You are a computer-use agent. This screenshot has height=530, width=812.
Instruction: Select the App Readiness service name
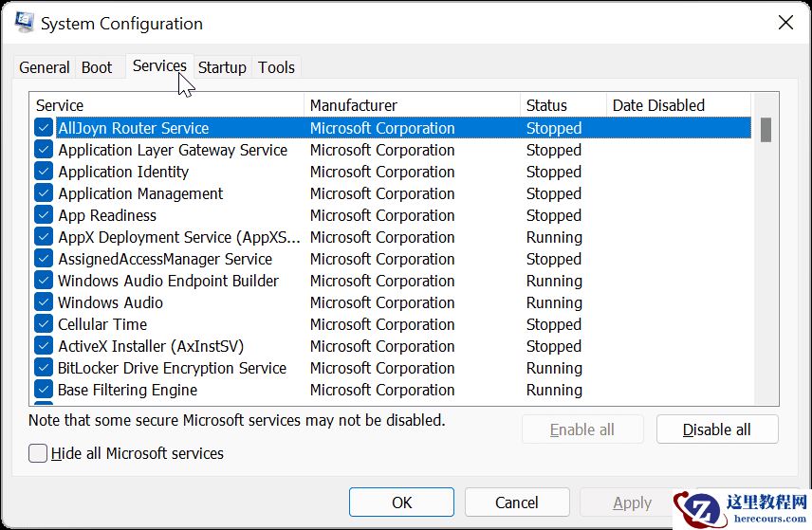coord(107,215)
